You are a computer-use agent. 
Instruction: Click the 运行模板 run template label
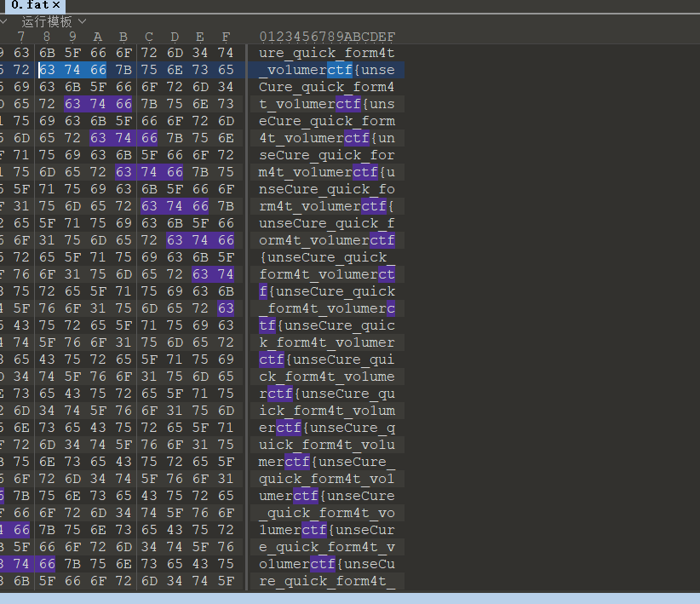tap(47, 21)
